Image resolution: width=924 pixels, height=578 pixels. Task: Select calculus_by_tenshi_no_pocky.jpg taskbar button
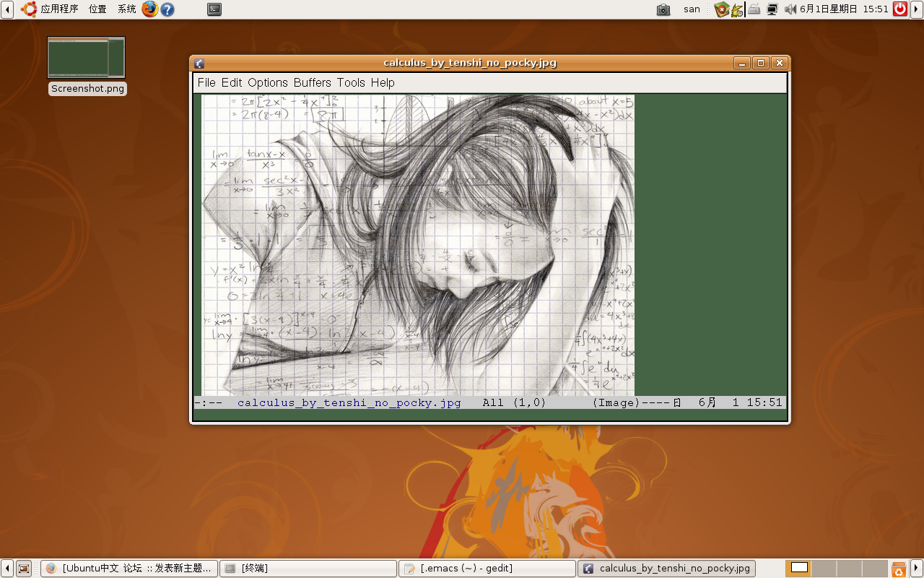click(x=666, y=569)
